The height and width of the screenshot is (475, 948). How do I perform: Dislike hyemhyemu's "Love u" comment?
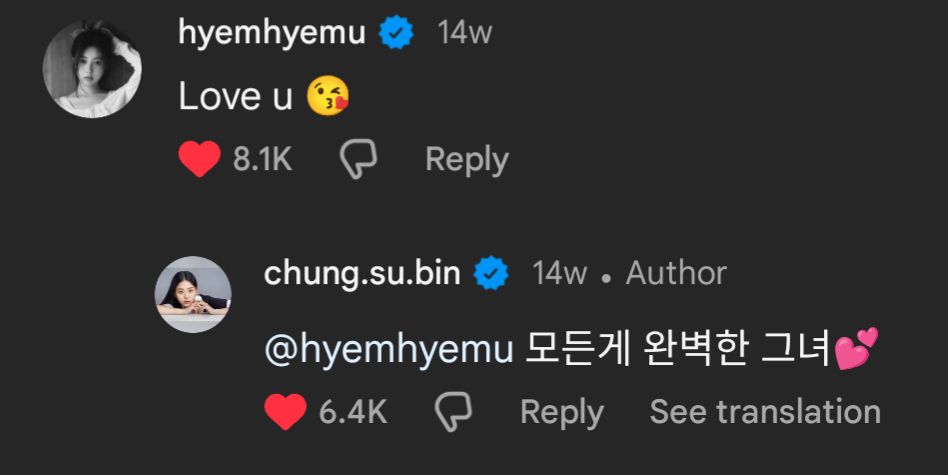click(357, 160)
